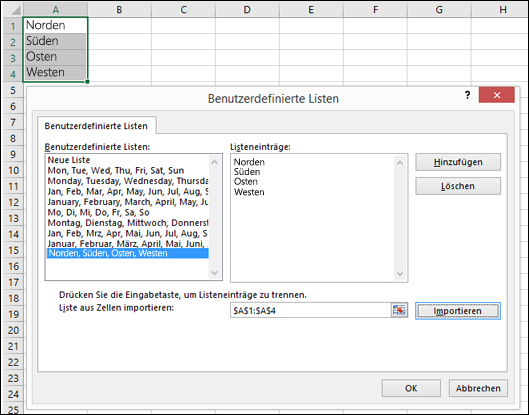Viewport: 529px width, 415px height.
Task: Click the import cell range input field
Action: 310,310
